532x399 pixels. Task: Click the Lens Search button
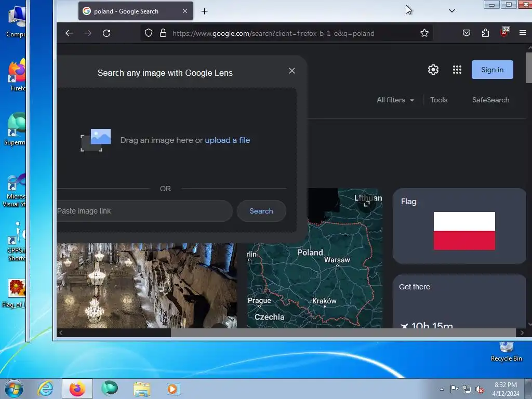pos(261,211)
